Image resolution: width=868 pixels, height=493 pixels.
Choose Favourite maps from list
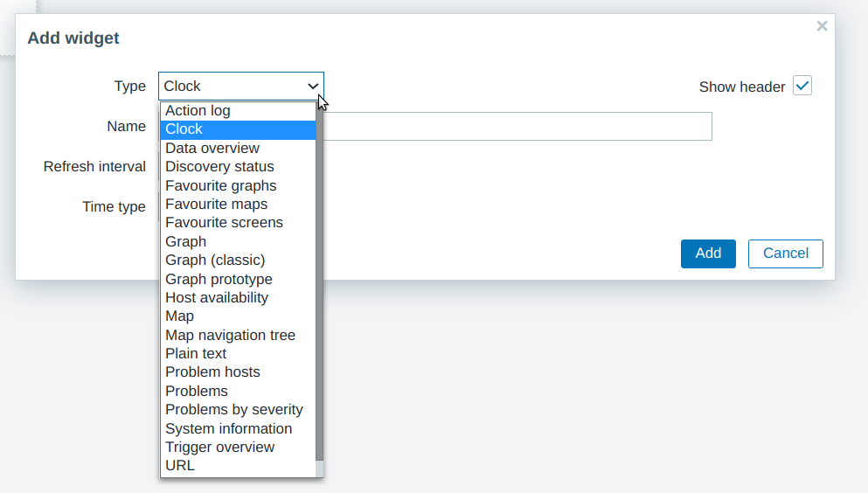coord(216,204)
